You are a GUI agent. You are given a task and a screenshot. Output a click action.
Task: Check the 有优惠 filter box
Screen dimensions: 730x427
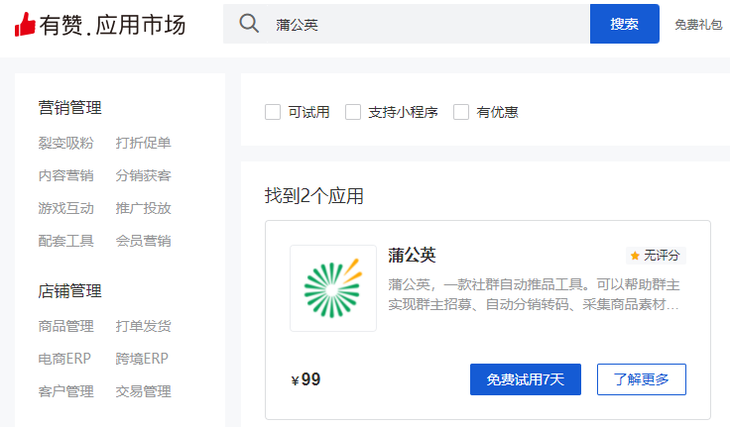(x=461, y=112)
